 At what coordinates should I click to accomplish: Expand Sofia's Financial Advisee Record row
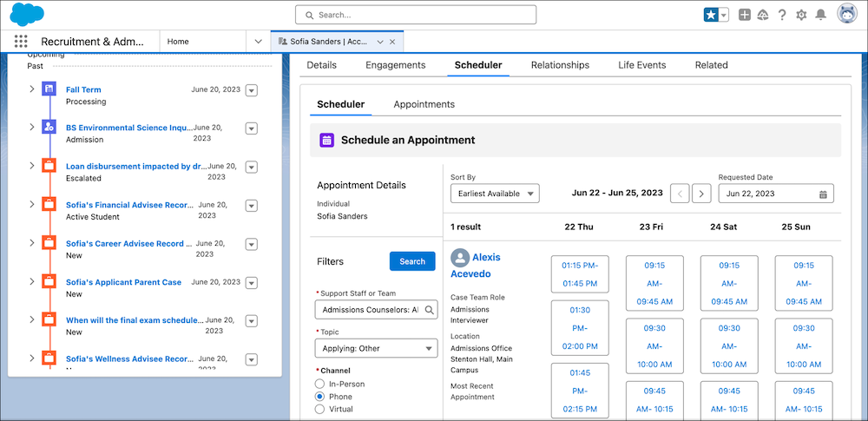(x=31, y=204)
